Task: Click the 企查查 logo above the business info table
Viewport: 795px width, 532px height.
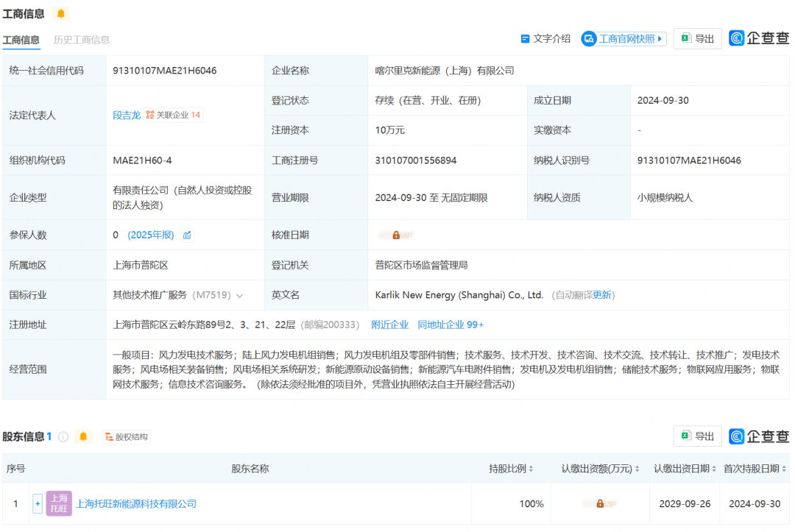Action: tap(759, 38)
